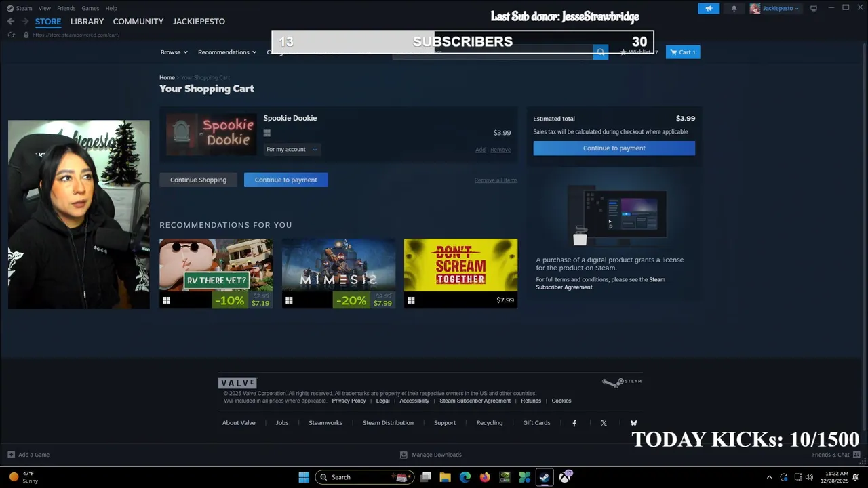Click the Steam forward navigation arrow
Image resolution: width=868 pixels, height=488 pixels.
25,22
